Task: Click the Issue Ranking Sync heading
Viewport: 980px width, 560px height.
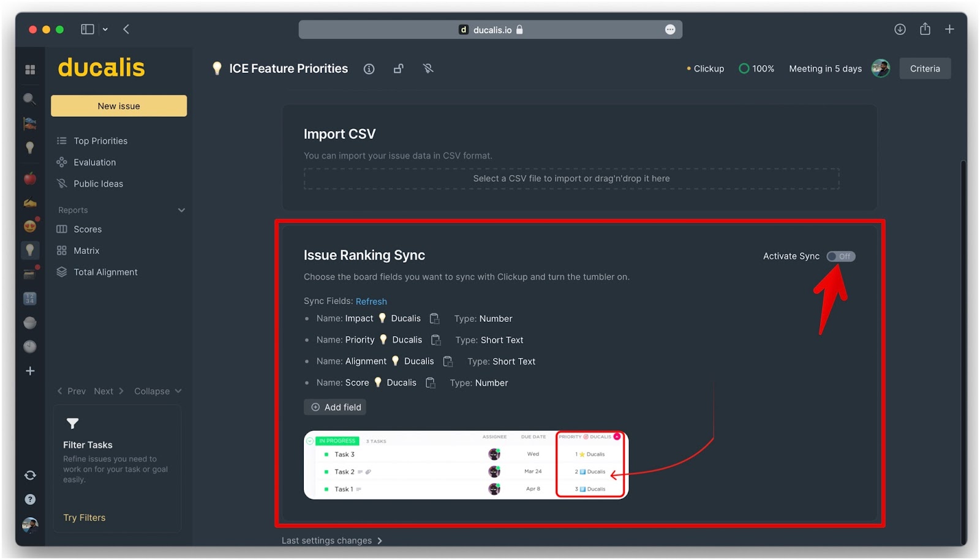Action: (x=364, y=255)
